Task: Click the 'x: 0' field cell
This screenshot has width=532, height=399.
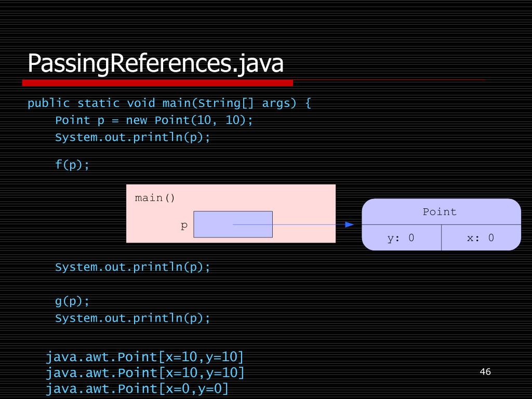Action: click(481, 238)
